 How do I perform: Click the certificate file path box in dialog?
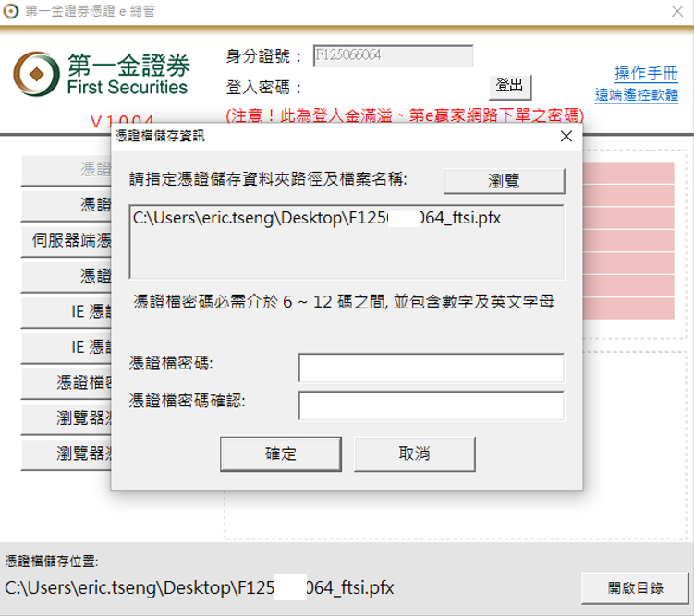click(x=346, y=242)
